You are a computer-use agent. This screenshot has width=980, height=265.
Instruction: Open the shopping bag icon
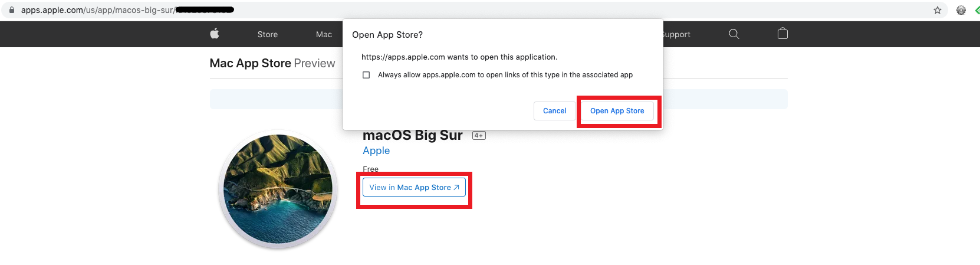(782, 34)
